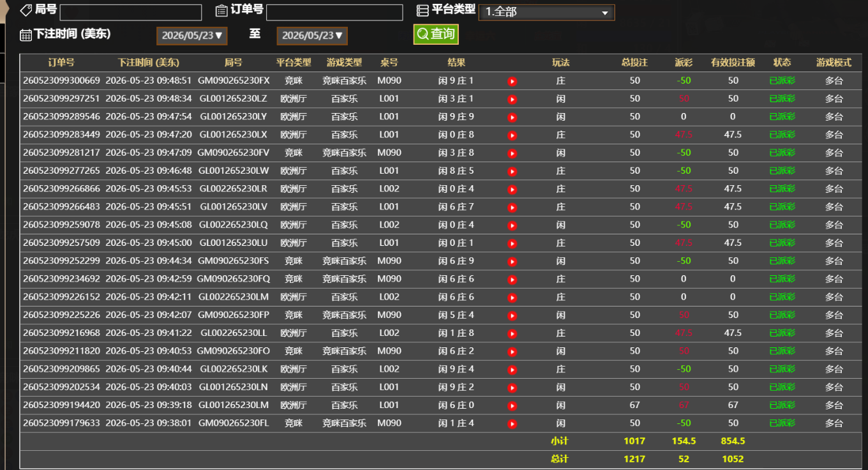Play replay for order 260523099226152
Screen dimensions: 868x470
click(512, 298)
